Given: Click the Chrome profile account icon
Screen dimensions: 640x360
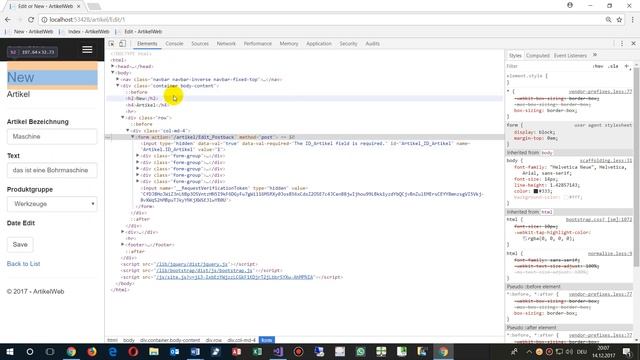Looking at the screenshot, I should click(570, 5).
